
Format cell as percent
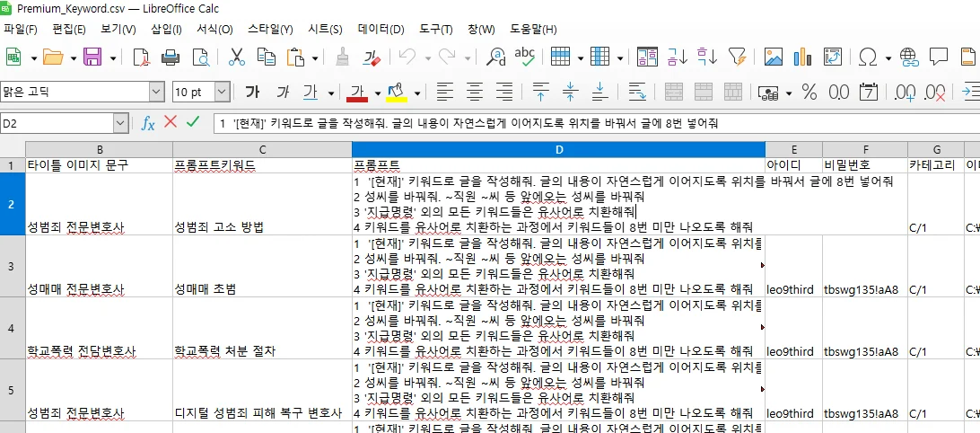[x=809, y=92]
